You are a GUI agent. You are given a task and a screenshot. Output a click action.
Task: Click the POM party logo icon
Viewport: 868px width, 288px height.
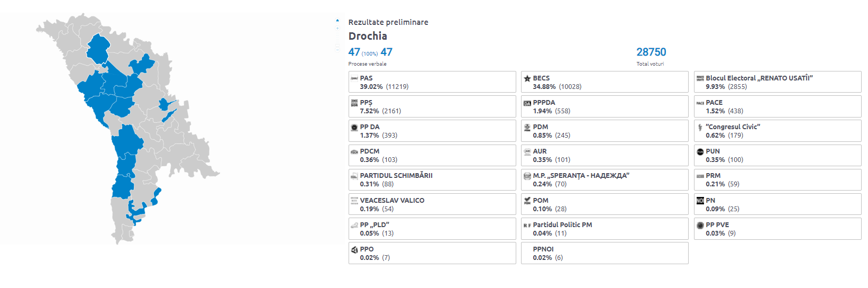pos(527,201)
